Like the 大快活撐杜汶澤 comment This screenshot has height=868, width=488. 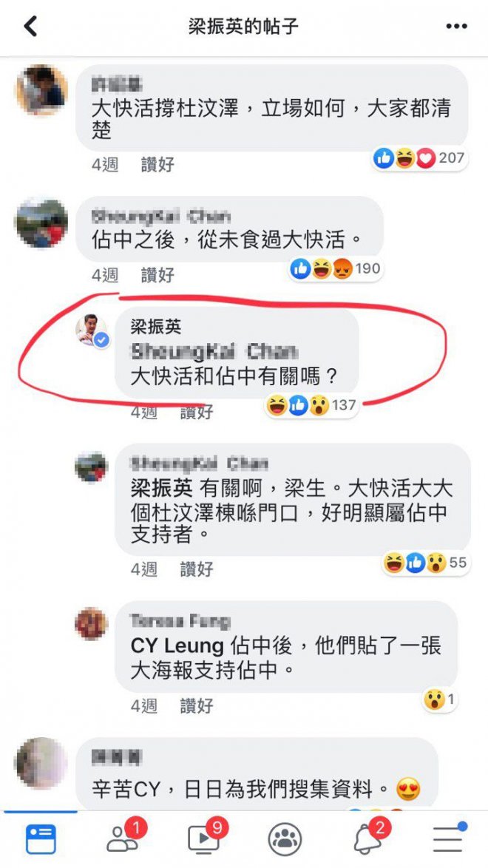click(157, 164)
